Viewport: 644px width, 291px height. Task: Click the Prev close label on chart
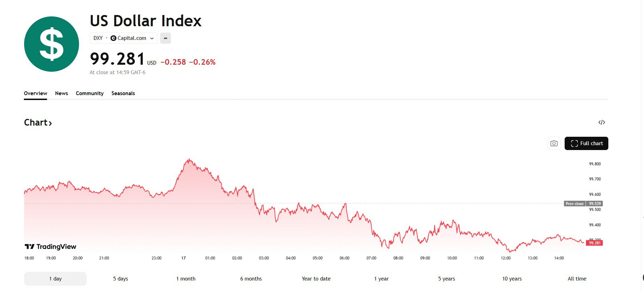(574, 204)
